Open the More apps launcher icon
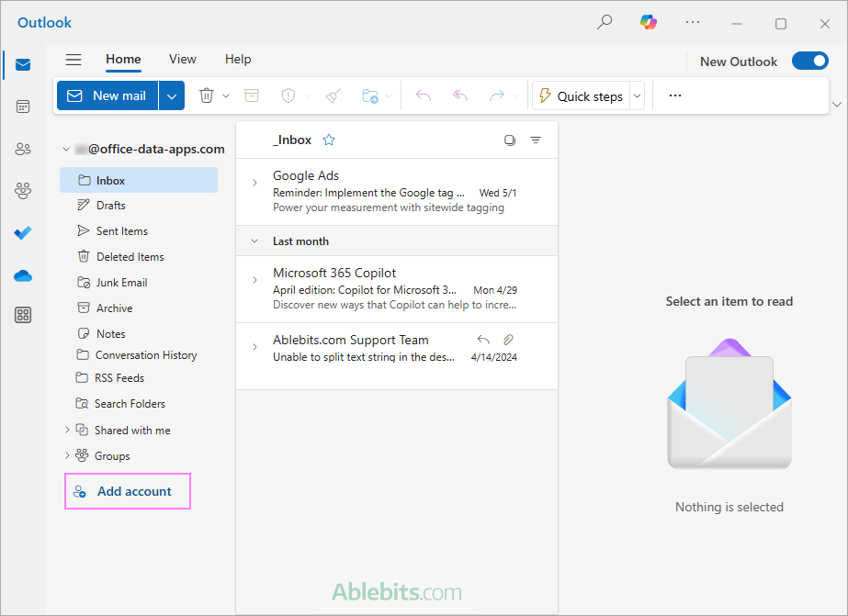 click(x=22, y=314)
